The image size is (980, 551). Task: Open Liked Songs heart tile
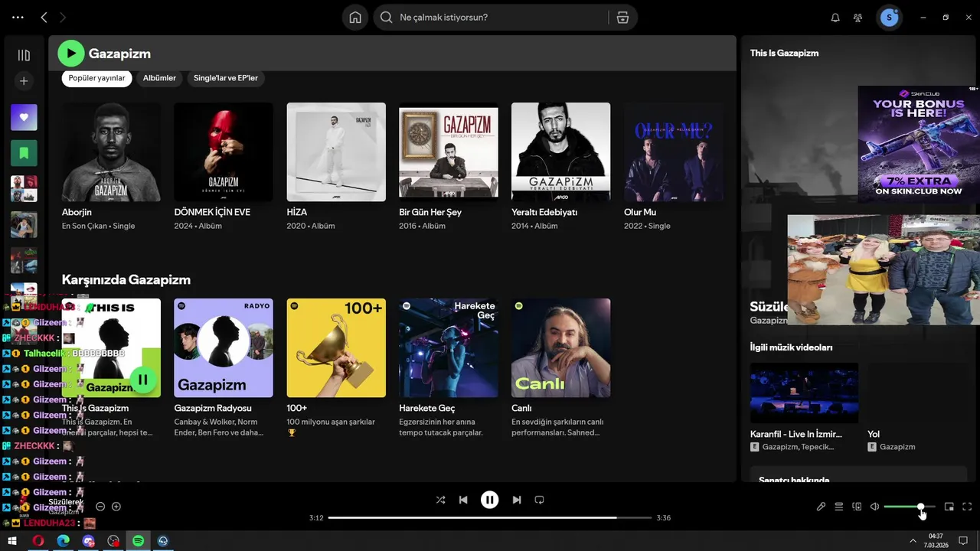pos(24,117)
